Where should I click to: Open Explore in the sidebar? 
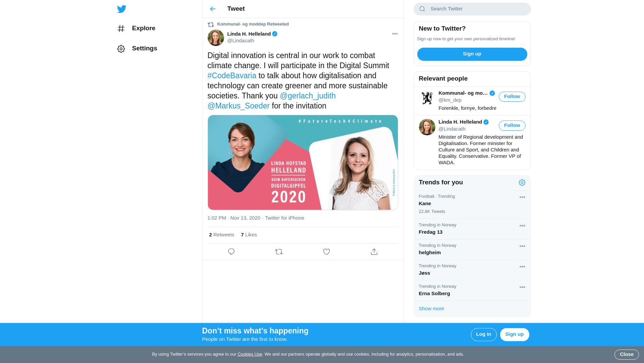[136, 29]
